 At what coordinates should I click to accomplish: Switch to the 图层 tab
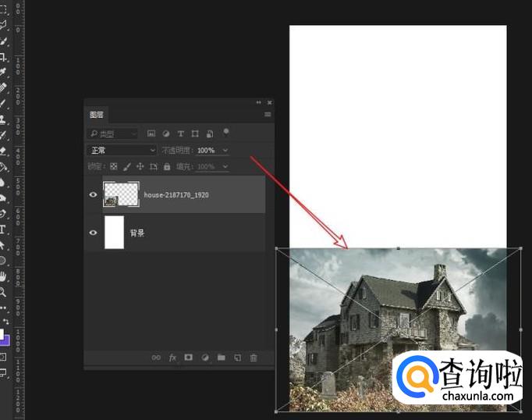coord(97,115)
